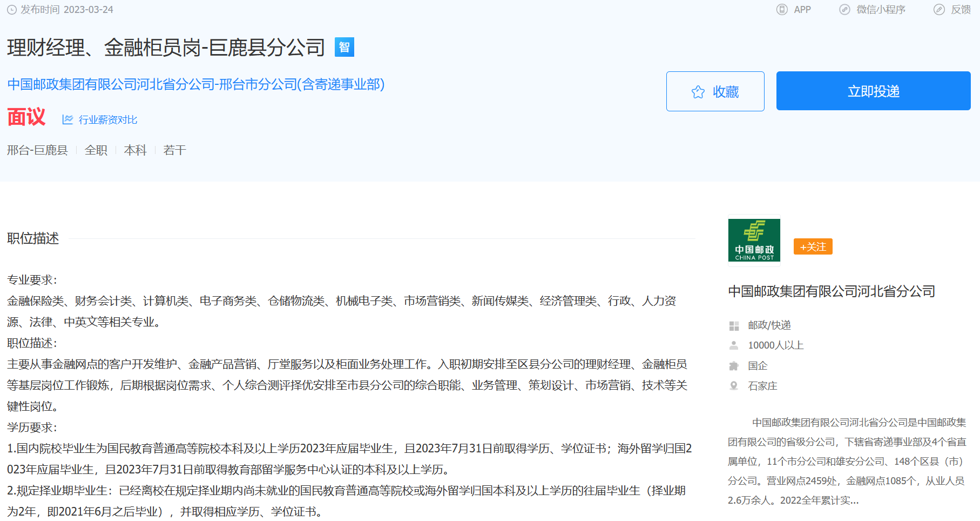Viewport: 980px width, 521px height.
Task: Click the 发布时间 2023-03-24 text
Action: (67, 10)
